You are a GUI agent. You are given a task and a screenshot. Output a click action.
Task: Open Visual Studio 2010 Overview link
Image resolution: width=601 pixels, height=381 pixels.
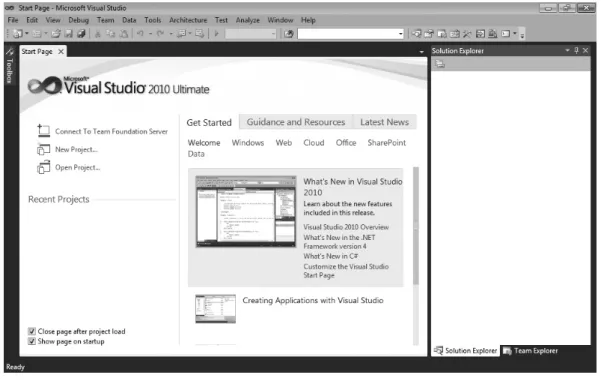[346, 227]
